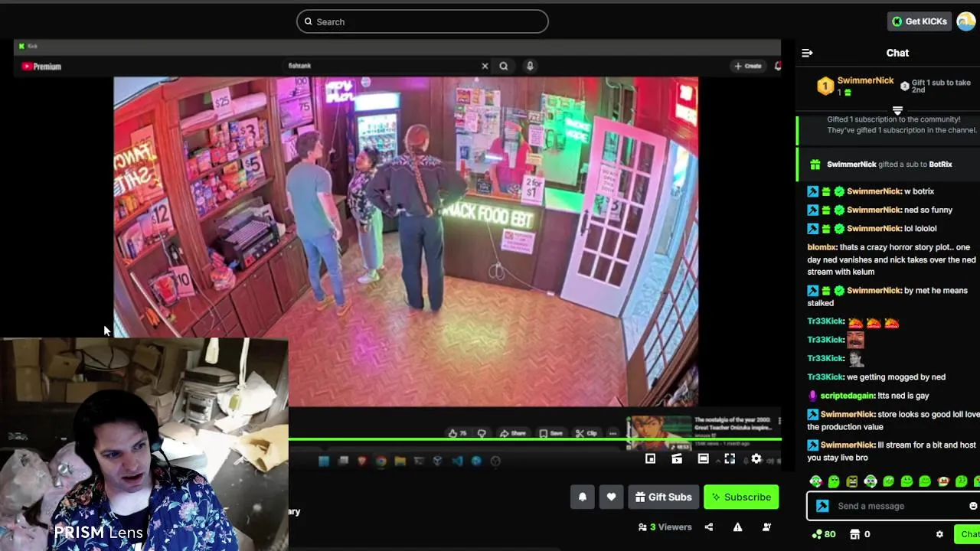Click username blombx in chat
Image resolution: width=980 pixels, height=551 pixels.
point(822,247)
